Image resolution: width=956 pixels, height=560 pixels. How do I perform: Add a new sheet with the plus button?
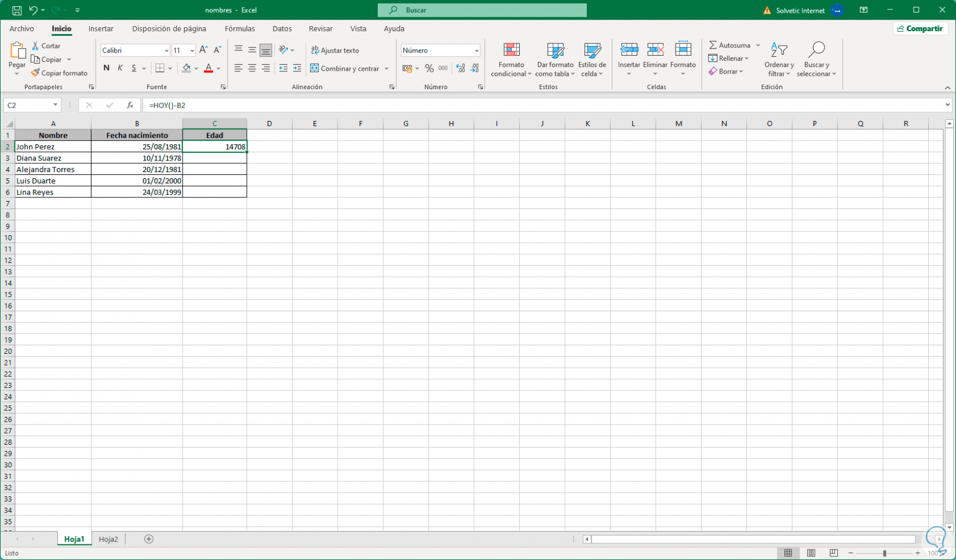point(148,539)
